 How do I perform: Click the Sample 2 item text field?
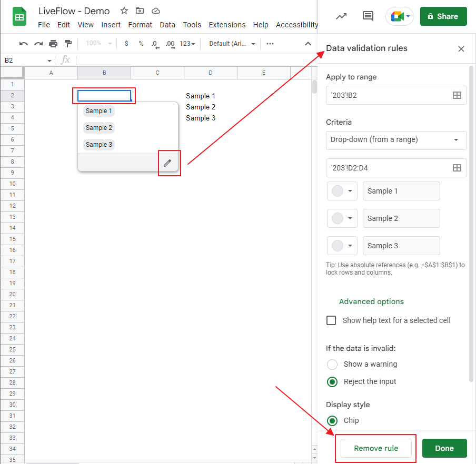401,218
